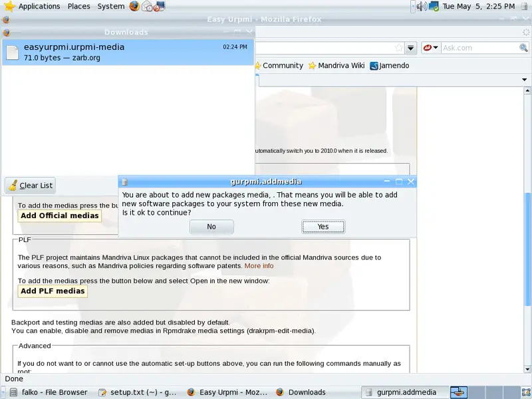Screen dimensions: 532x399
Task: Click the Yes button in gurpmi.addmedia dialog
Action: (323, 227)
